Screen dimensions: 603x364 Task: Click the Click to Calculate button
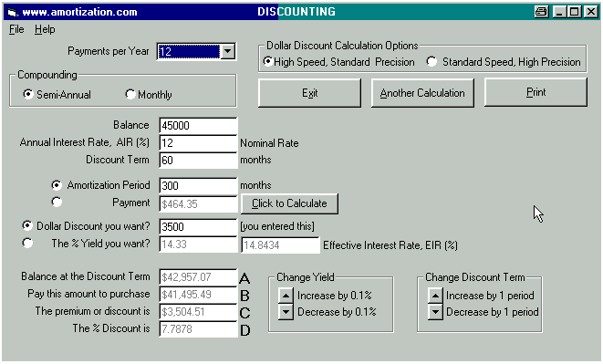289,203
